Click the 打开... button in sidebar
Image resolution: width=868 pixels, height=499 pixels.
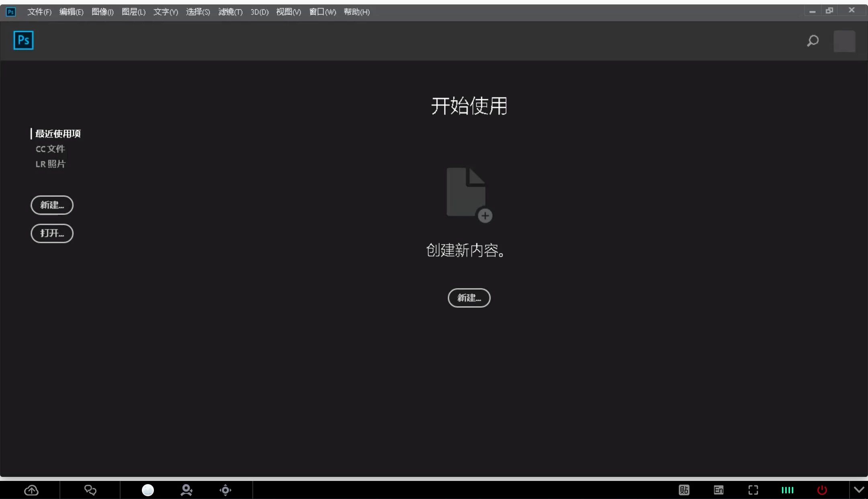52,233
